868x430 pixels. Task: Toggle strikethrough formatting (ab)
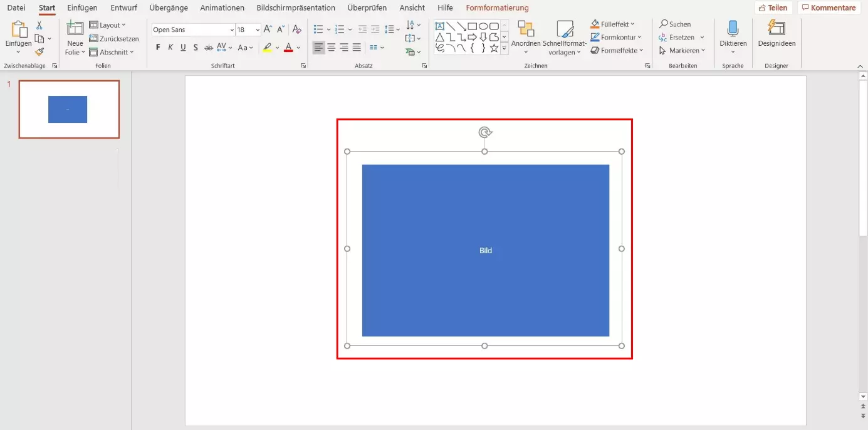[209, 48]
